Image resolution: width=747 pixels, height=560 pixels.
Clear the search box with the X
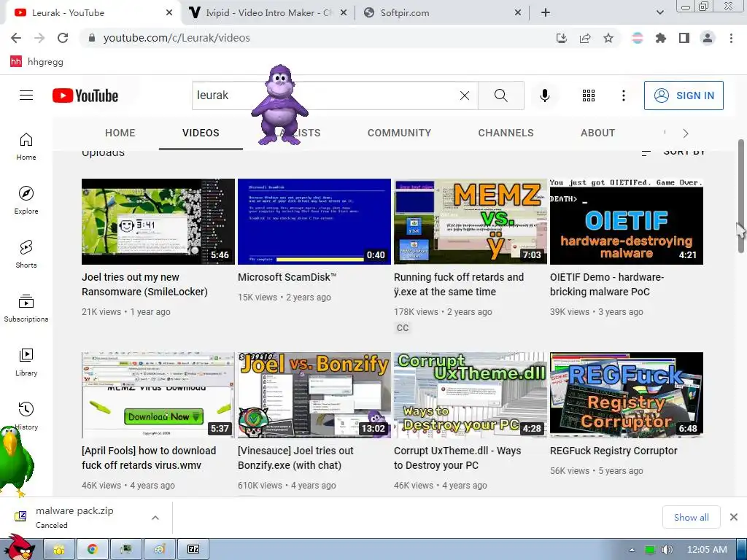click(465, 96)
